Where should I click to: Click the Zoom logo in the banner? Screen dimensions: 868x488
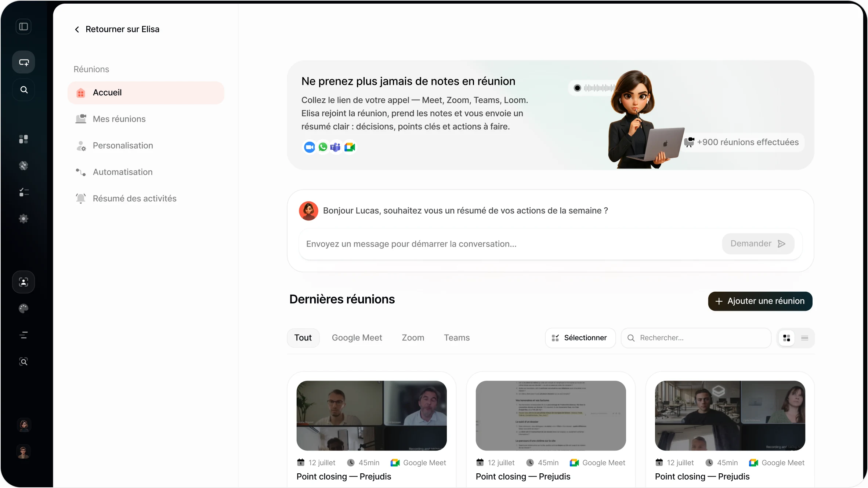click(x=310, y=147)
